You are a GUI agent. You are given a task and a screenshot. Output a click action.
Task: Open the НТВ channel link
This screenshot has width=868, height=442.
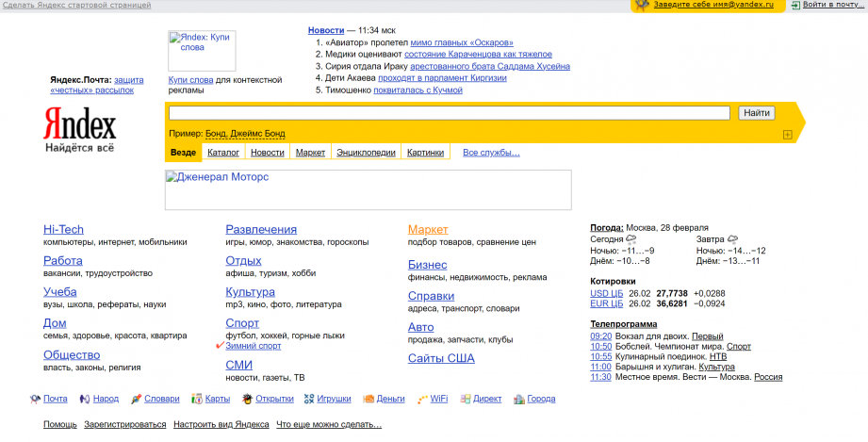point(718,356)
